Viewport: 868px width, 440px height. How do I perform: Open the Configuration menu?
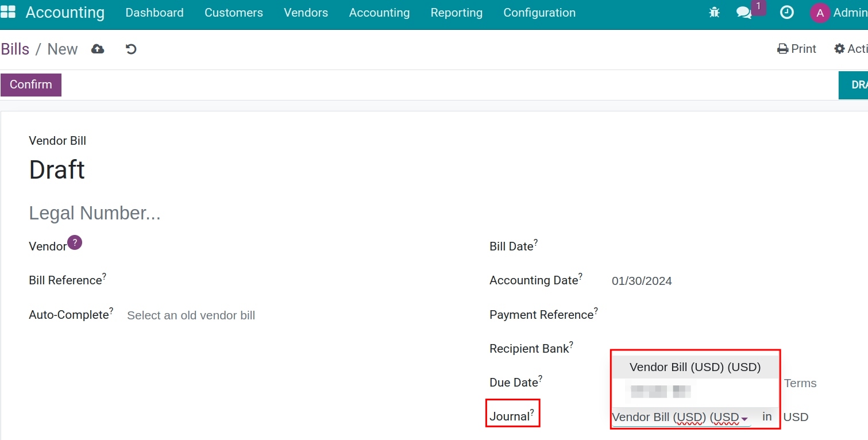click(539, 12)
